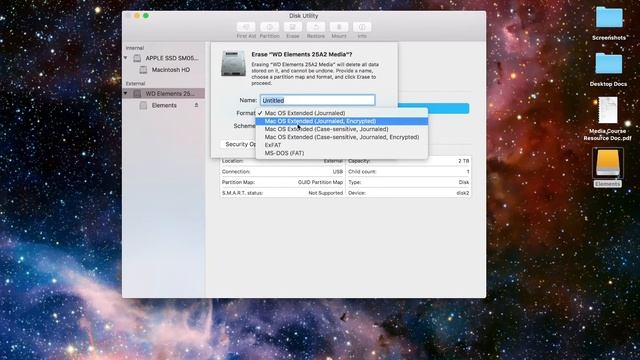
Task: Click the First Aid toolbar icon
Action: click(246, 27)
